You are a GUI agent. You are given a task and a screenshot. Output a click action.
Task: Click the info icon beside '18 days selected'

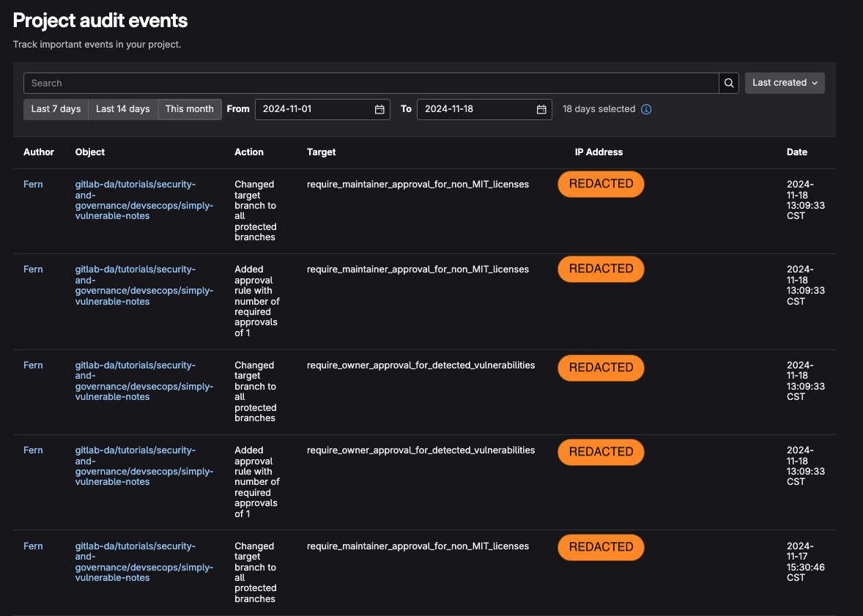click(x=645, y=109)
